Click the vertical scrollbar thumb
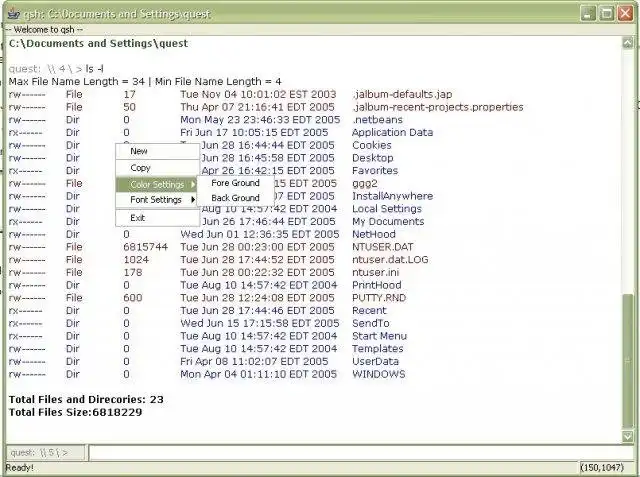 628,361
